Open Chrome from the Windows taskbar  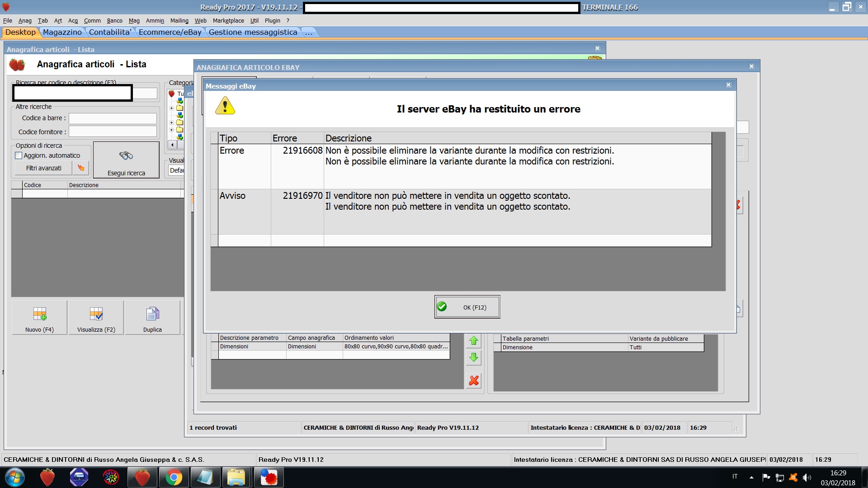click(x=174, y=477)
